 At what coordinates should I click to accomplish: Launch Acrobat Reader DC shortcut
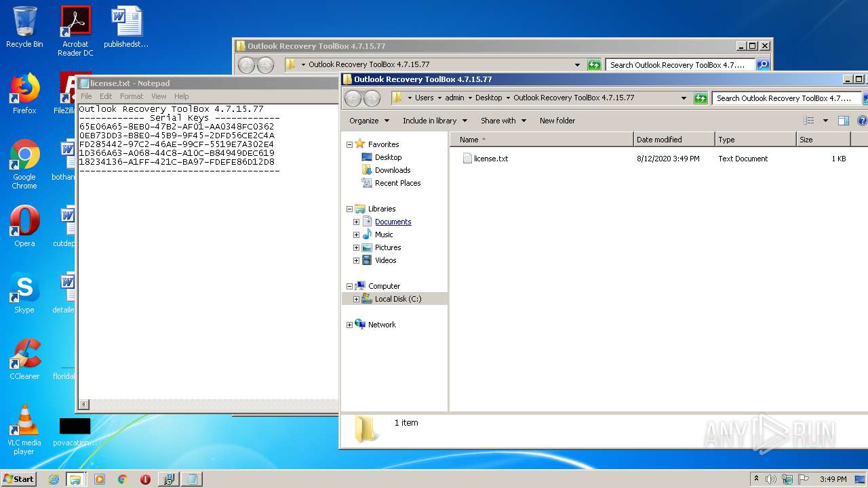75,30
